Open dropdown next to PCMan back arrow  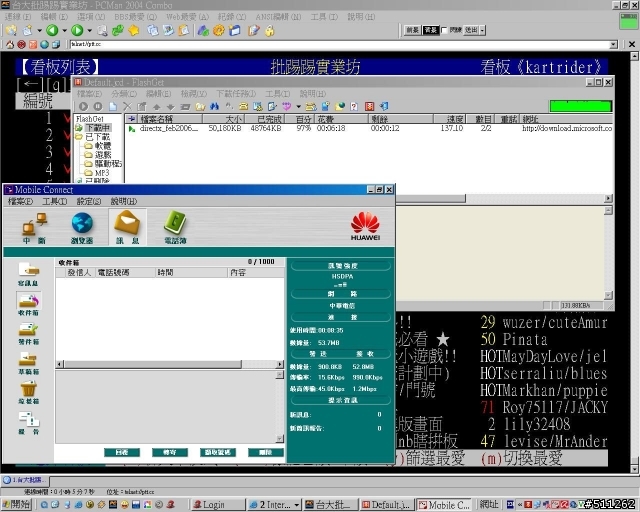pyautogui.click(x=64, y=31)
